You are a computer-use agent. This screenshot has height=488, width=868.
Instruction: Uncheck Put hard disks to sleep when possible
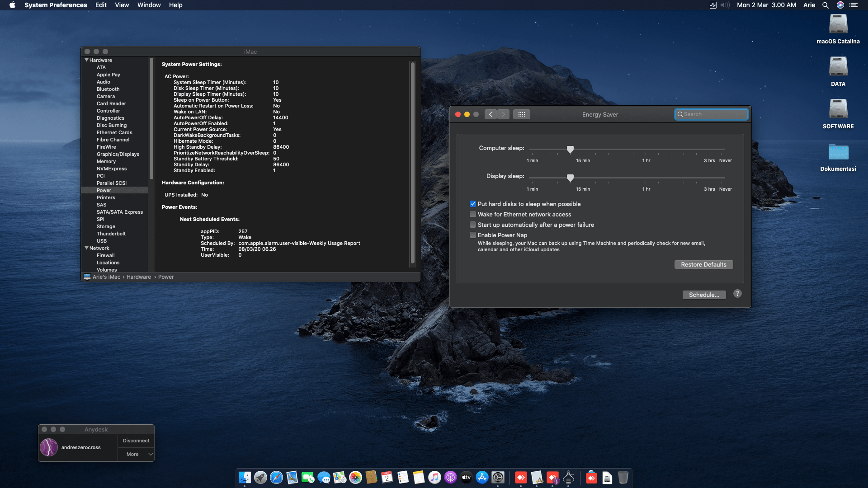point(473,204)
